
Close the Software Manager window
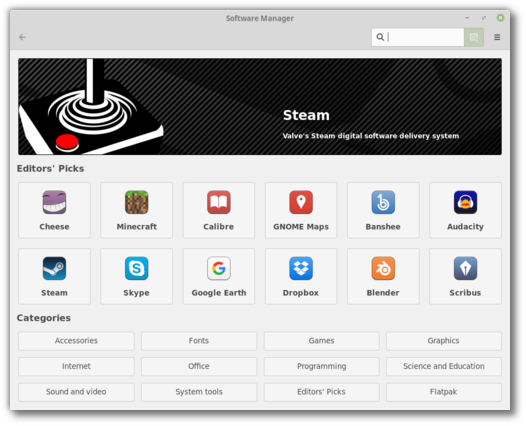[x=500, y=18]
